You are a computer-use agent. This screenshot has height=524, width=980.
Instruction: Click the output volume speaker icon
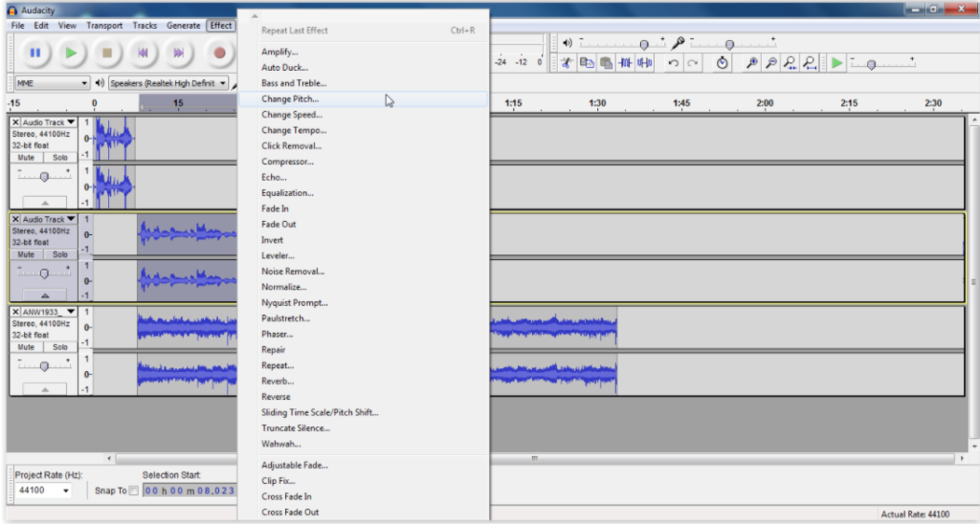click(x=568, y=43)
